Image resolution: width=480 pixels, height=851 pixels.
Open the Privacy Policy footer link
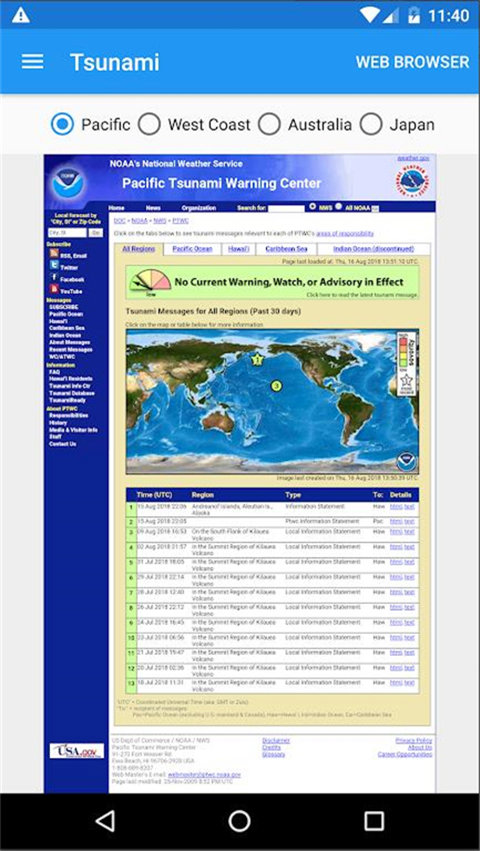coord(414,740)
